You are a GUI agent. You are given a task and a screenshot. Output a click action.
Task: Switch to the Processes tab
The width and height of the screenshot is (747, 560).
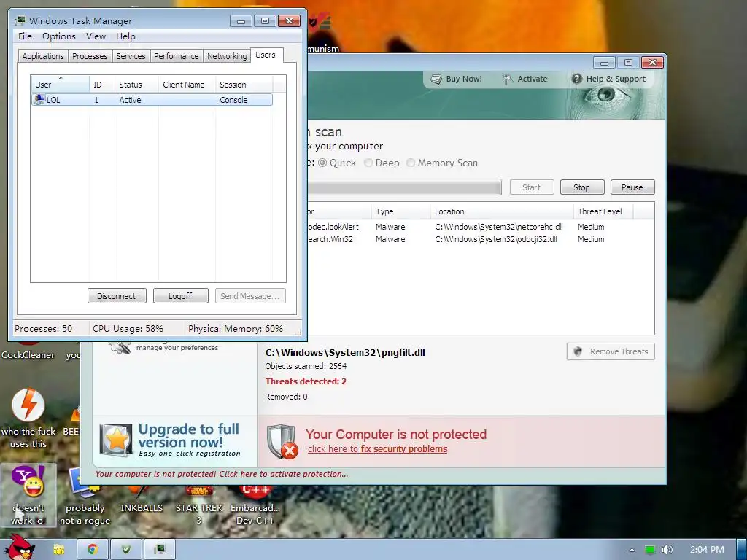(x=90, y=56)
